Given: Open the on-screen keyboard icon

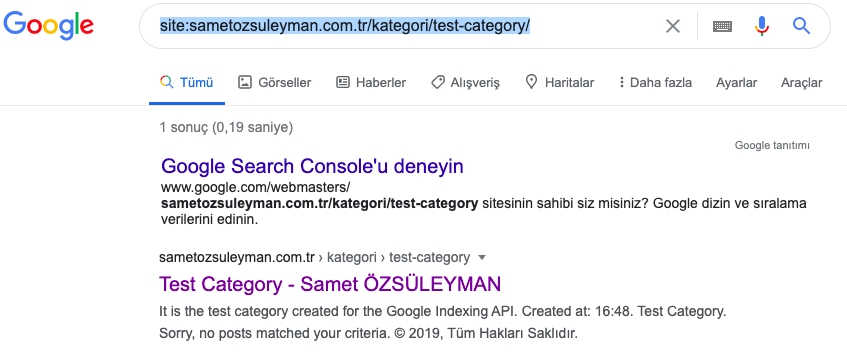Looking at the screenshot, I should [x=722, y=26].
